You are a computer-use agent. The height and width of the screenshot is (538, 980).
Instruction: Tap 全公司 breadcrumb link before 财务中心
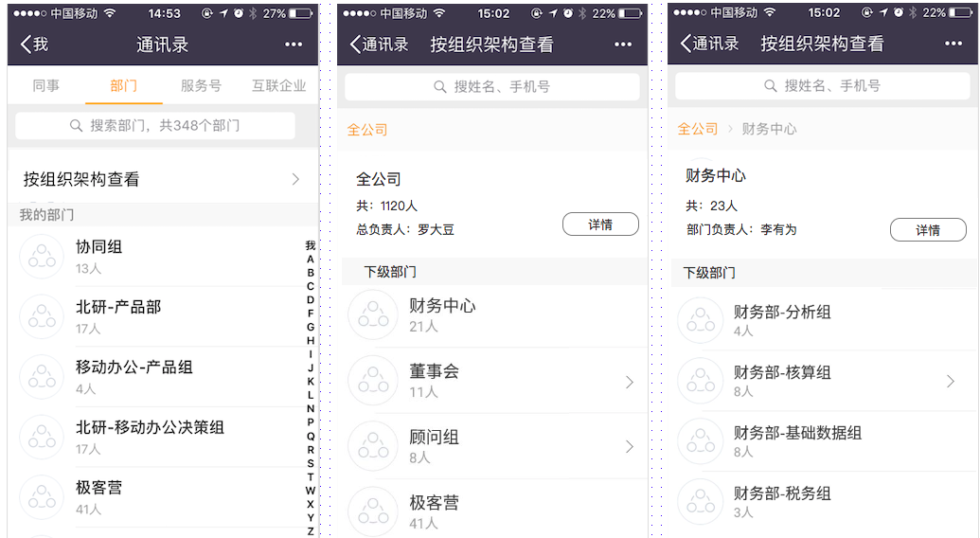click(x=698, y=129)
